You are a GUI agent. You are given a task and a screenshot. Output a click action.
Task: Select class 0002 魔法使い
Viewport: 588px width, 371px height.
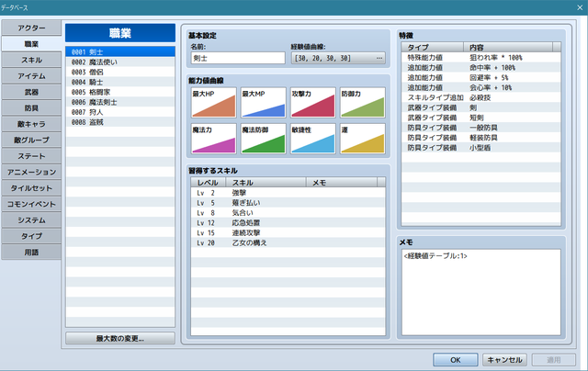[x=120, y=62]
